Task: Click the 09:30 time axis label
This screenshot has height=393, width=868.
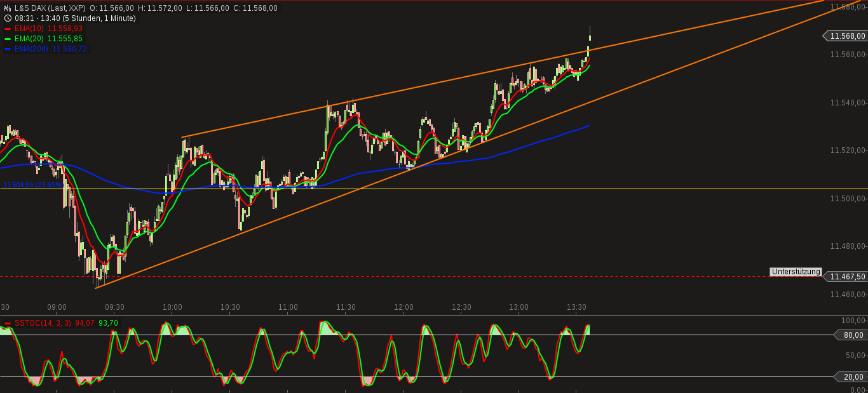Action: pos(114,307)
